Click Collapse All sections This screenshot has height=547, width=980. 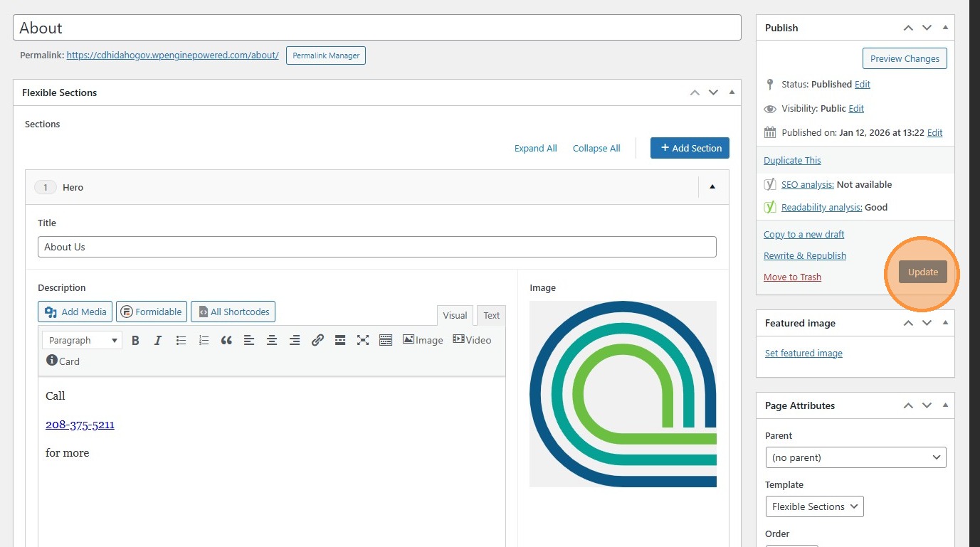(596, 149)
